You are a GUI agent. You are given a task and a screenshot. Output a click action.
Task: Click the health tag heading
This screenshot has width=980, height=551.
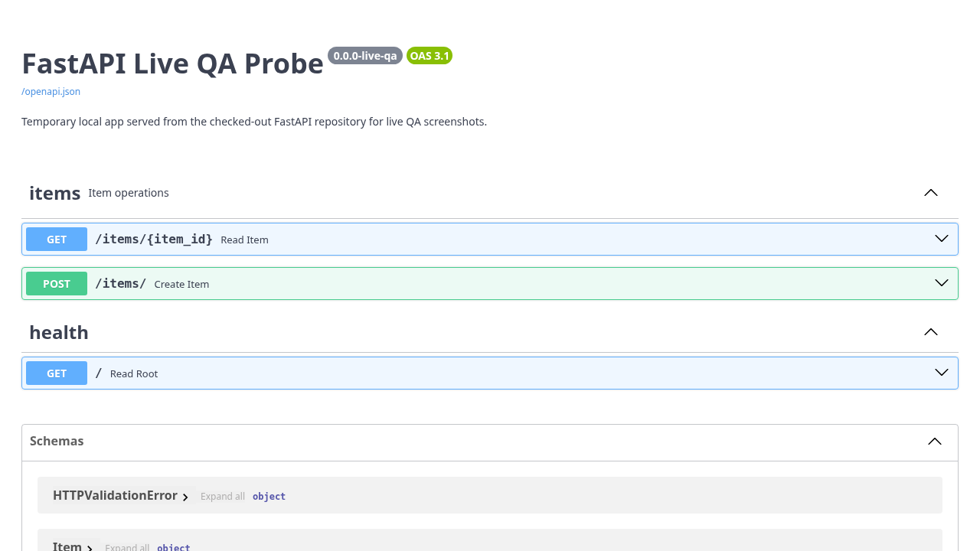(x=59, y=332)
